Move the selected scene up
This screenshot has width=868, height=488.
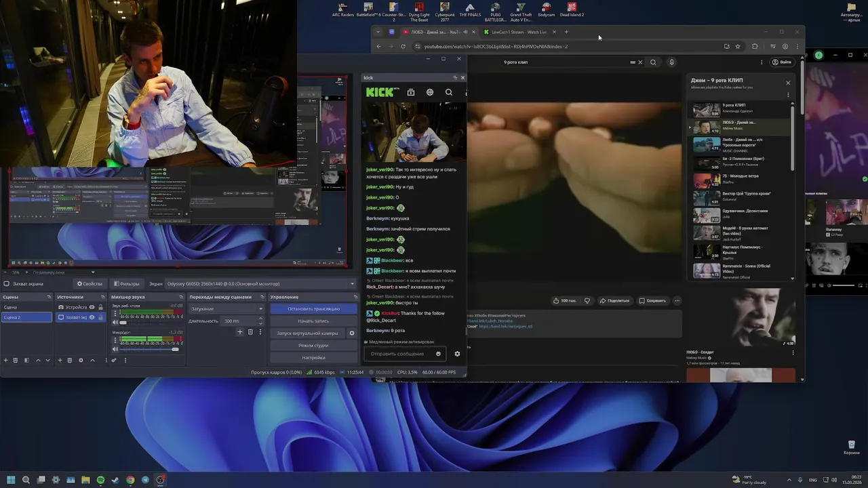(x=38, y=361)
